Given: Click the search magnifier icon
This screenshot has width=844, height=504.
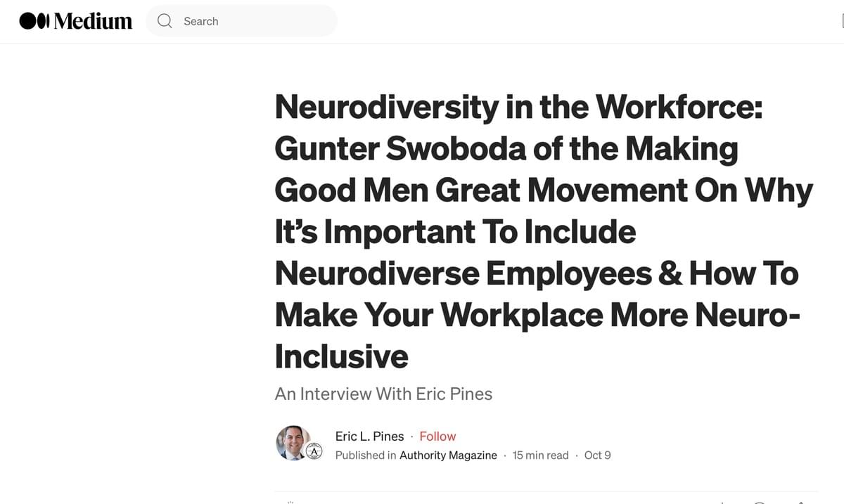Looking at the screenshot, I should pos(165,21).
